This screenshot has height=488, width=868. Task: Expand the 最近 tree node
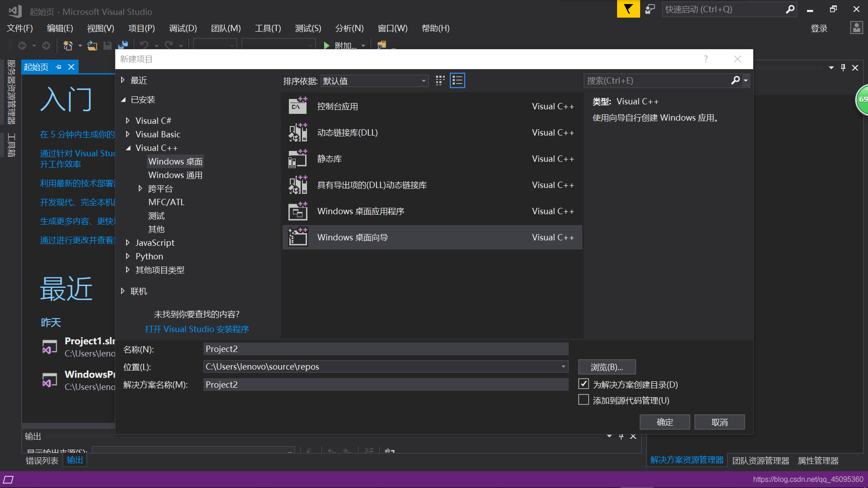pos(123,80)
